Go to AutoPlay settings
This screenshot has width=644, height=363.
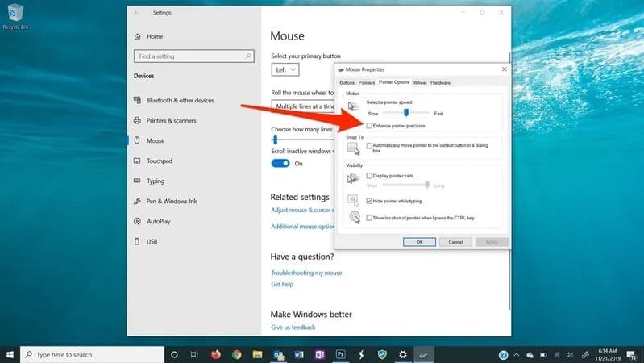(x=159, y=221)
